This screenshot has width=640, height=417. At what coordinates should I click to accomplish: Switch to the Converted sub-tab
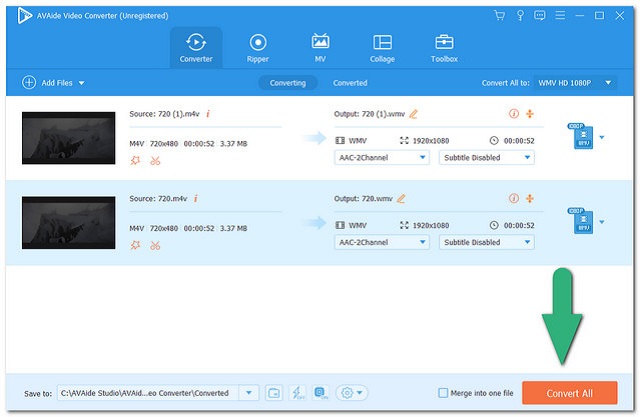click(x=350, y=83)
